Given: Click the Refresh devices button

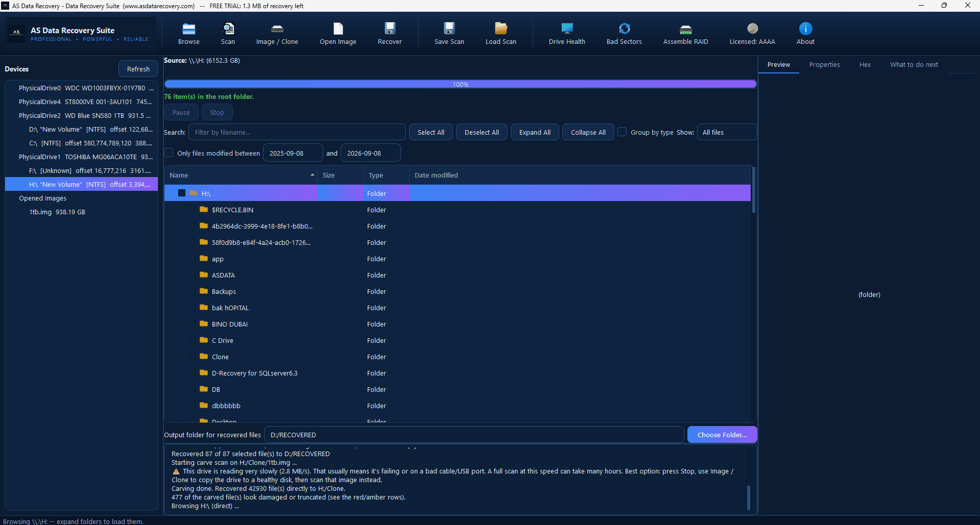Looking at the screenshot, I should pyautogui.click(x=138, y=69).
